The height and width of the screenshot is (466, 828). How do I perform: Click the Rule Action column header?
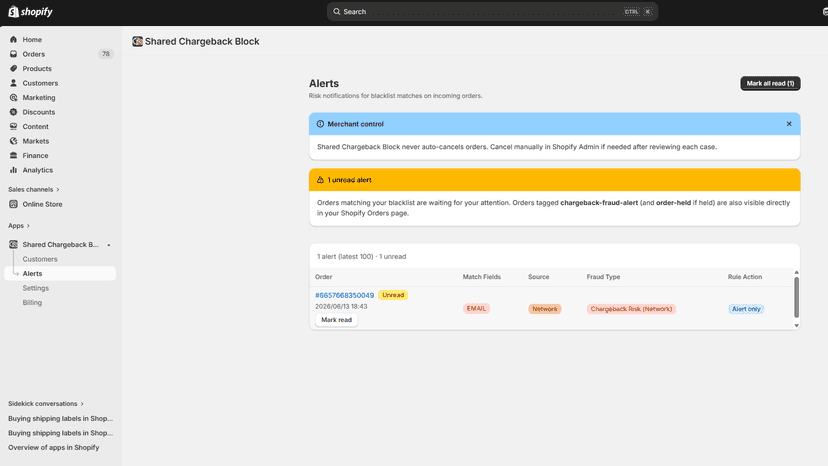click(x=745, y=277)
